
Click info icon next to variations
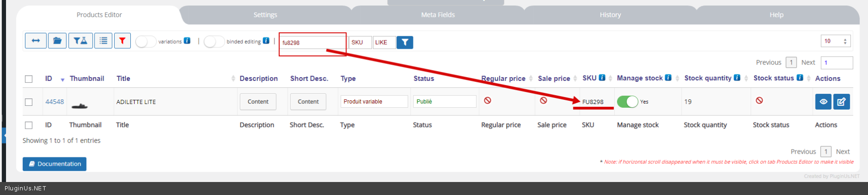pyautogui.click(x=187, y=41)
